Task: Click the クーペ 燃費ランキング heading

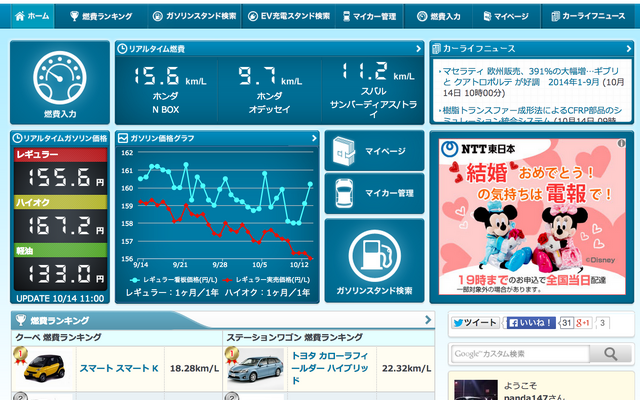Action: click(58, 338)
